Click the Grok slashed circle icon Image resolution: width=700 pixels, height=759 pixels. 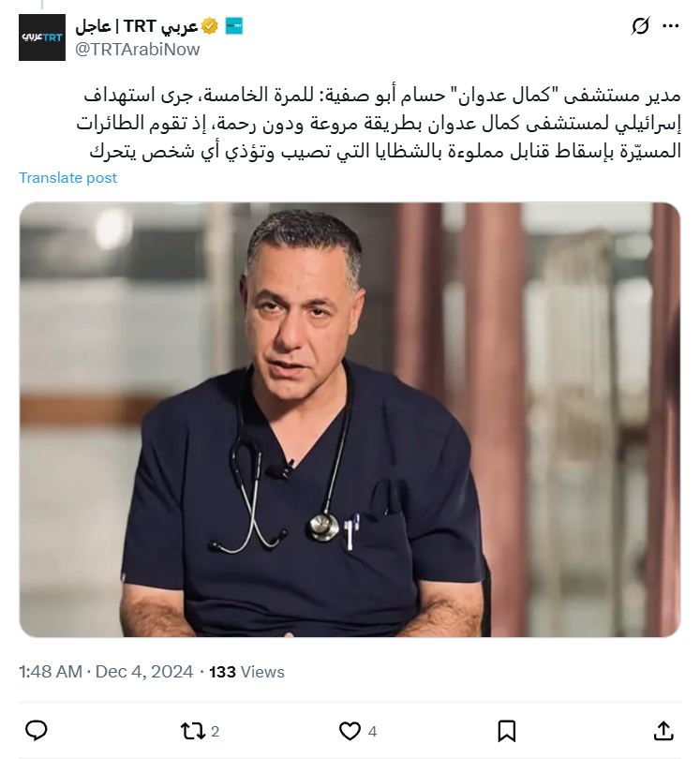click(x=640, y=26)
